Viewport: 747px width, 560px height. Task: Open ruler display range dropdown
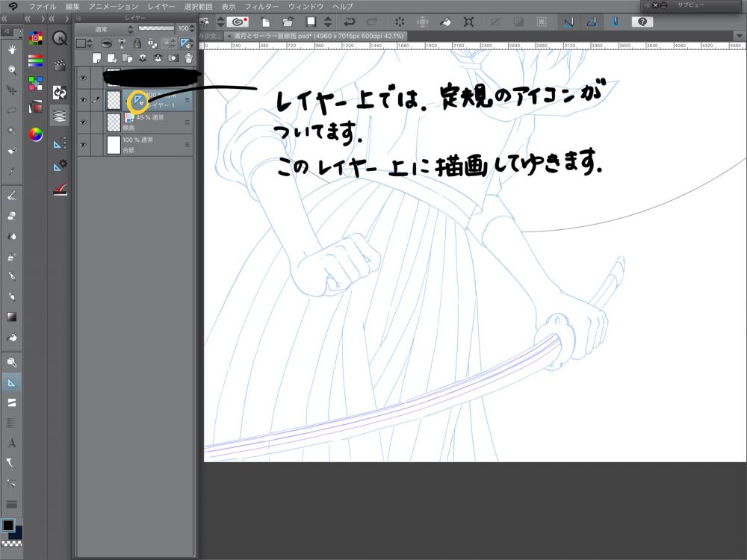coord(186,43)
